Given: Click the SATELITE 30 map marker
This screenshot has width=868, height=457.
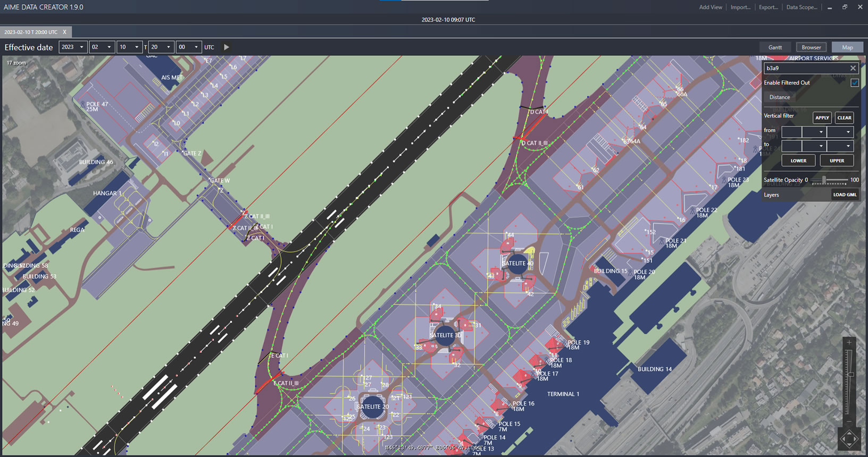Looking at the screenshot, I should [x=445, y=335].
